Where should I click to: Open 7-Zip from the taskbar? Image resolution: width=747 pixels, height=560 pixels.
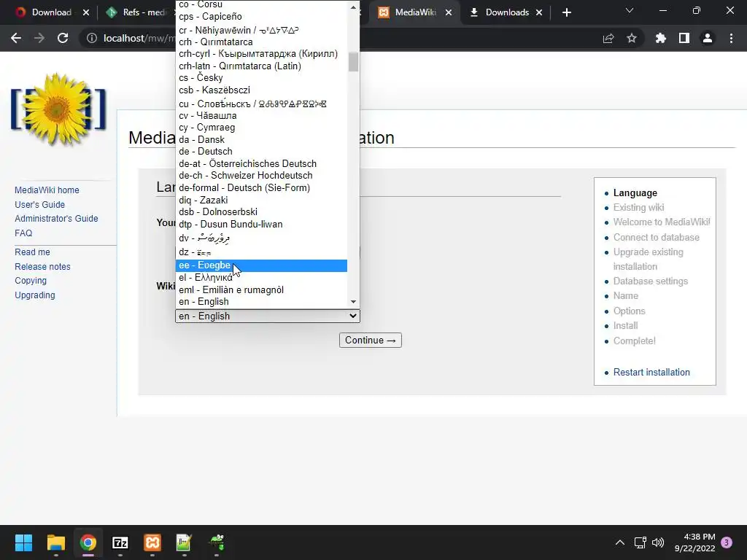point(120,542)
